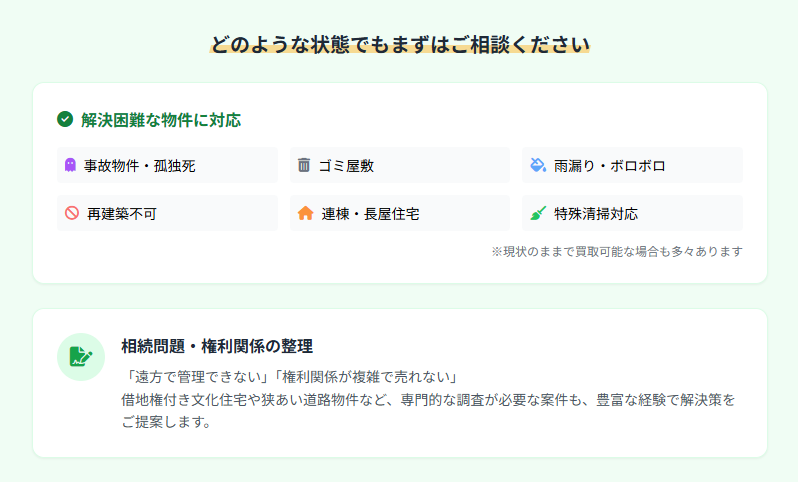
Task: Choose the 雨漏り・ボロボロ tile
Action: pos(631,165)
